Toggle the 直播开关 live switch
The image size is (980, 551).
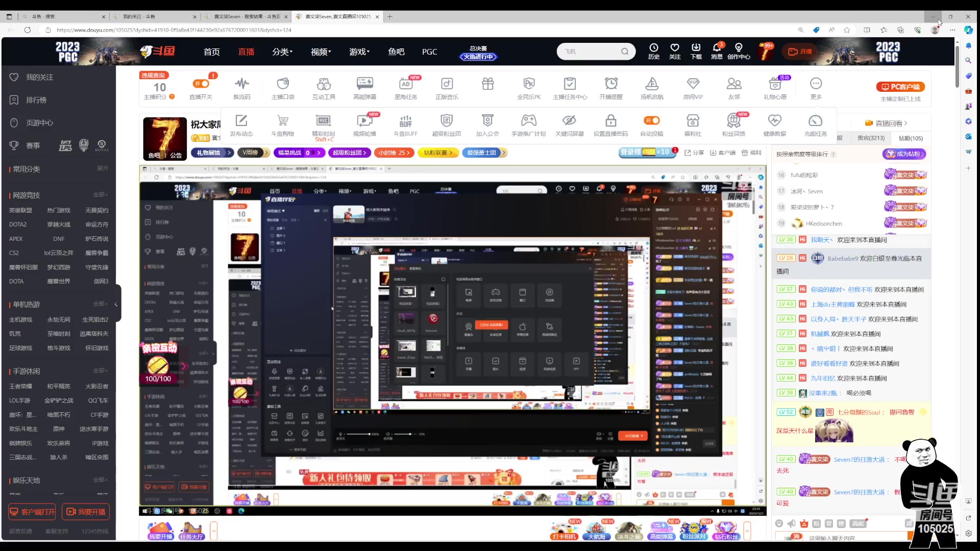(201, 84)
